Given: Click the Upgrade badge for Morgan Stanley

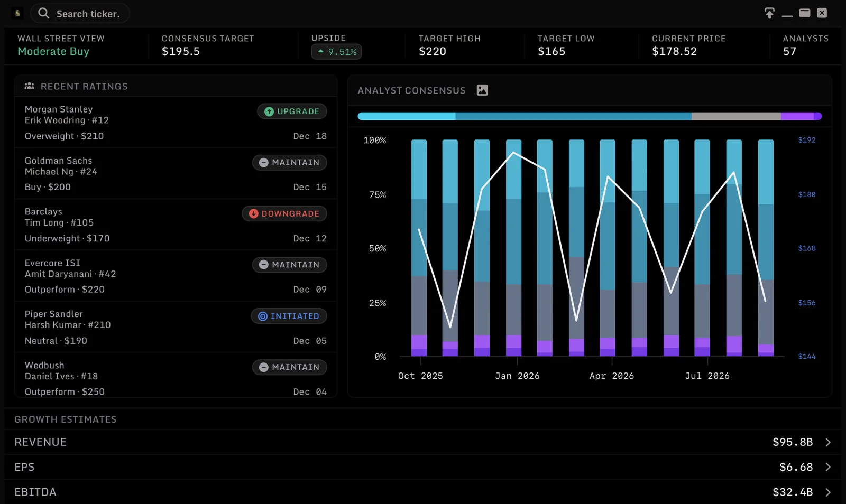Looking at the screenshot, I should click(x=292, y=111).
